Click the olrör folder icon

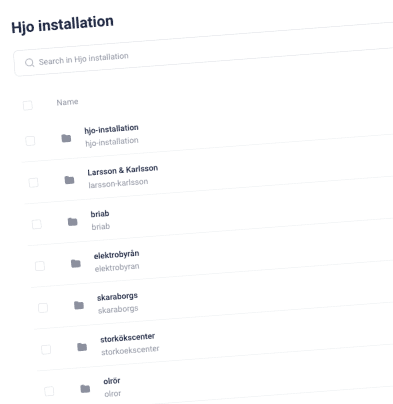pos(85,389)
